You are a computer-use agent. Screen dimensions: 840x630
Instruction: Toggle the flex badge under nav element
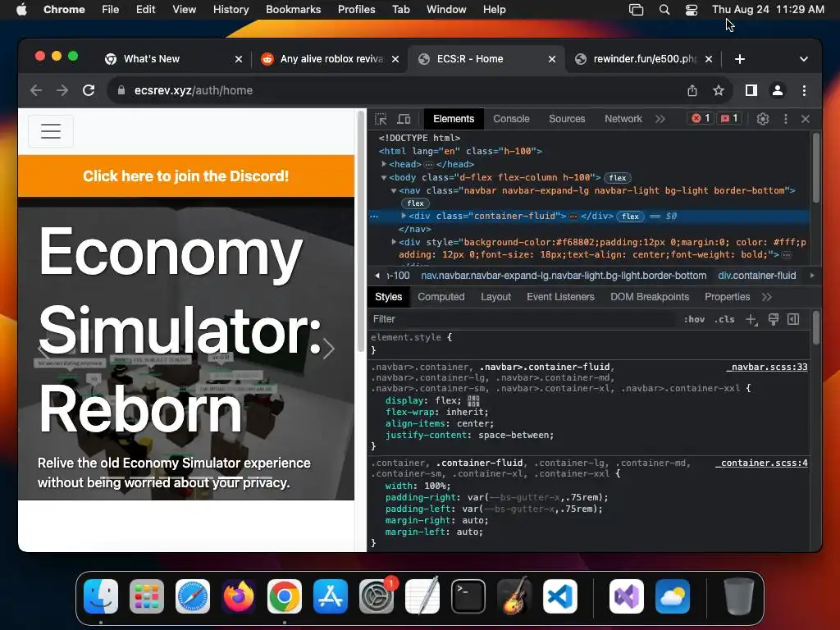tap(415, 203)
